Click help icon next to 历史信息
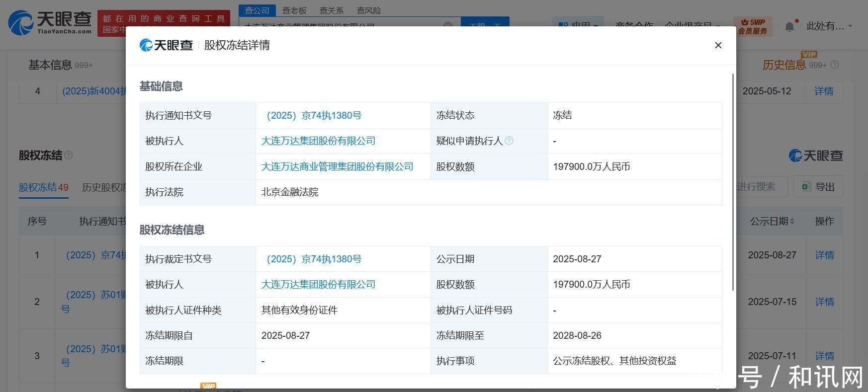The width and height of the screenshot is (868, 392). (835, 65)
